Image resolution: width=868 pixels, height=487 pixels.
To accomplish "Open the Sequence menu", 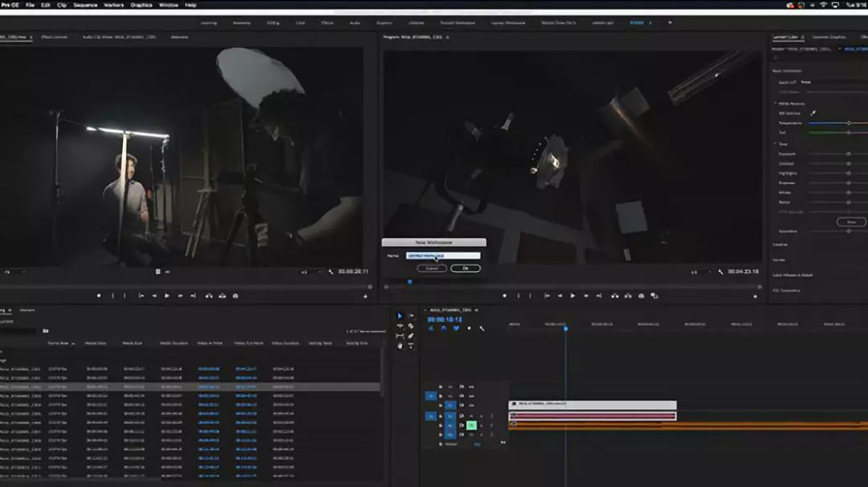I will click(85, 5).
